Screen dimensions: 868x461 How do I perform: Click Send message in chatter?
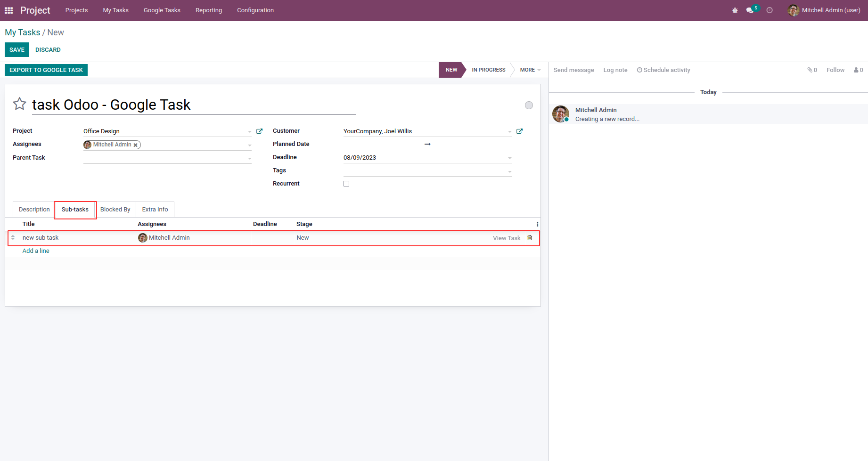coord(573,70)
